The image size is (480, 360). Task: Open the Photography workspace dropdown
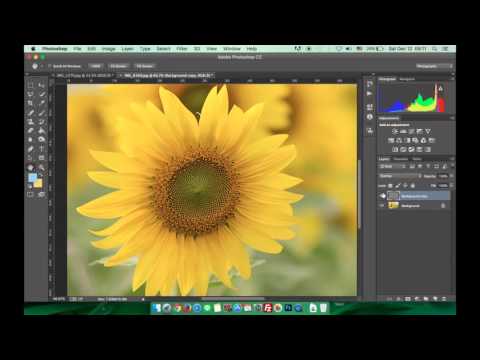pyautogui.click(x=435, y=66)
